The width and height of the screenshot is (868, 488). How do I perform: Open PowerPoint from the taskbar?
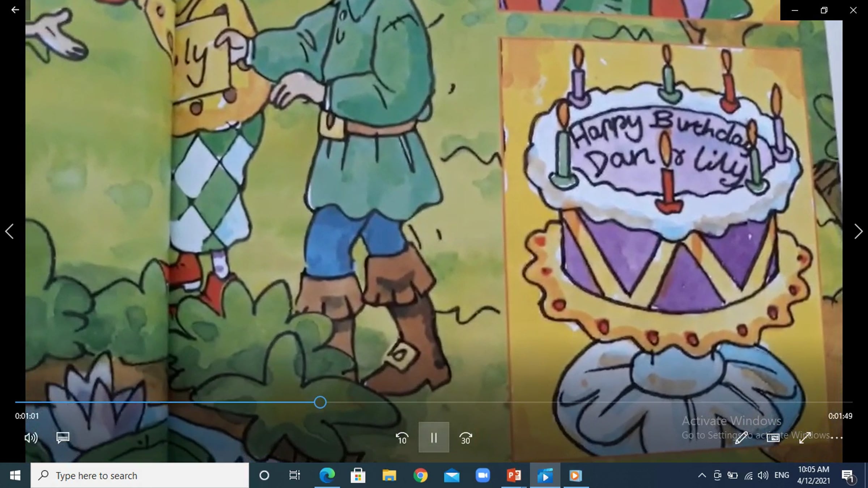[514, 475]
